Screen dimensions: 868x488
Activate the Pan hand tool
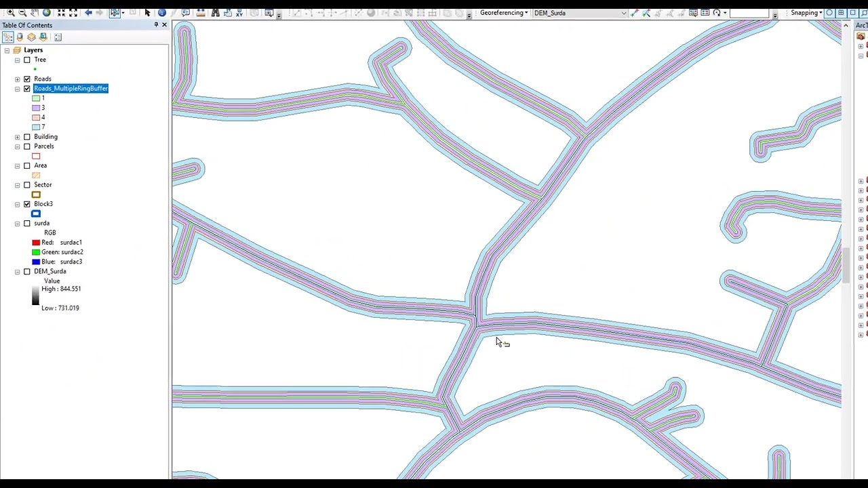(34, 13)
